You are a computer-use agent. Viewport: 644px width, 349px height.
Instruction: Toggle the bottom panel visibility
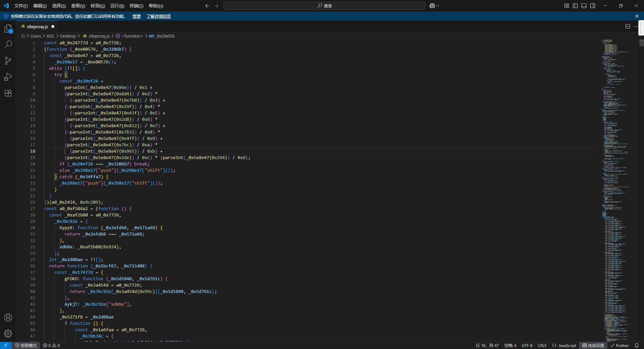coord(584,6)
